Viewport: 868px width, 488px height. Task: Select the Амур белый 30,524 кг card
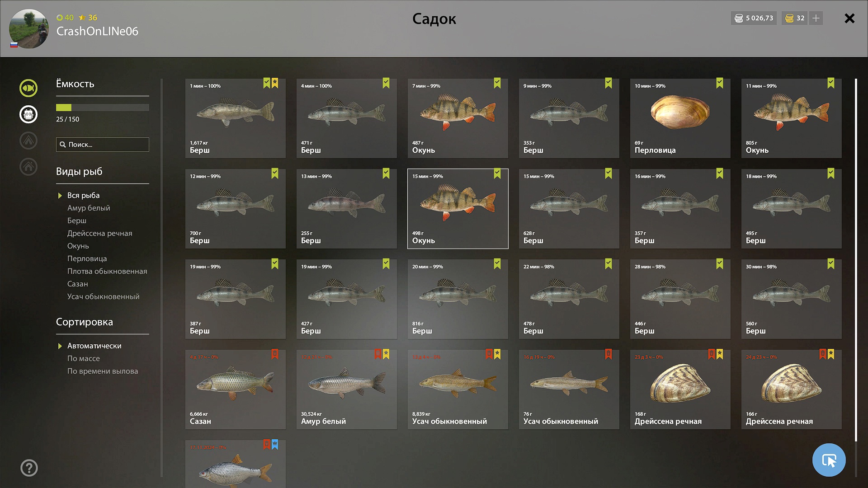pos(347,389)
